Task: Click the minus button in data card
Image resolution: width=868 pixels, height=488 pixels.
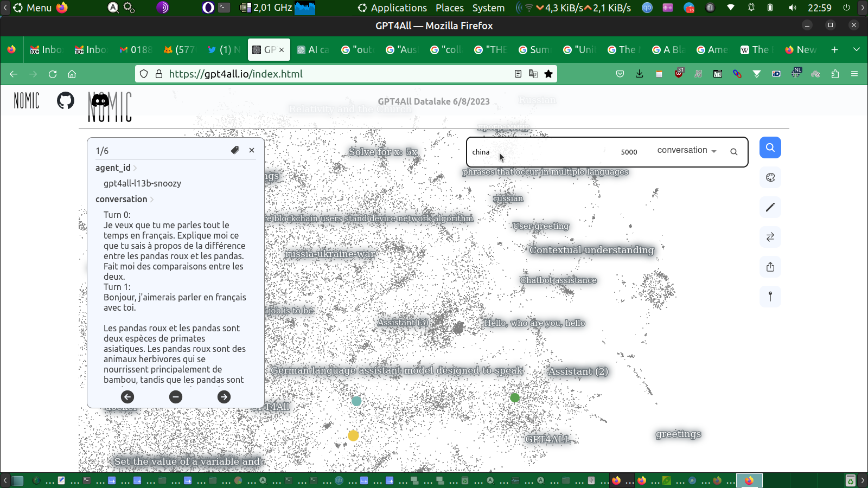Action: (x=176, y=397)
